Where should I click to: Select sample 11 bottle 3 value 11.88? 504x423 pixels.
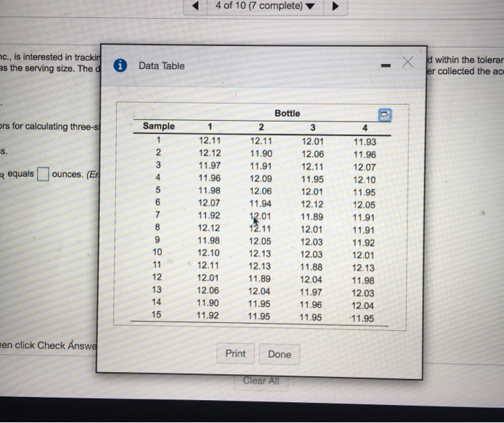[x=311, y=267]
